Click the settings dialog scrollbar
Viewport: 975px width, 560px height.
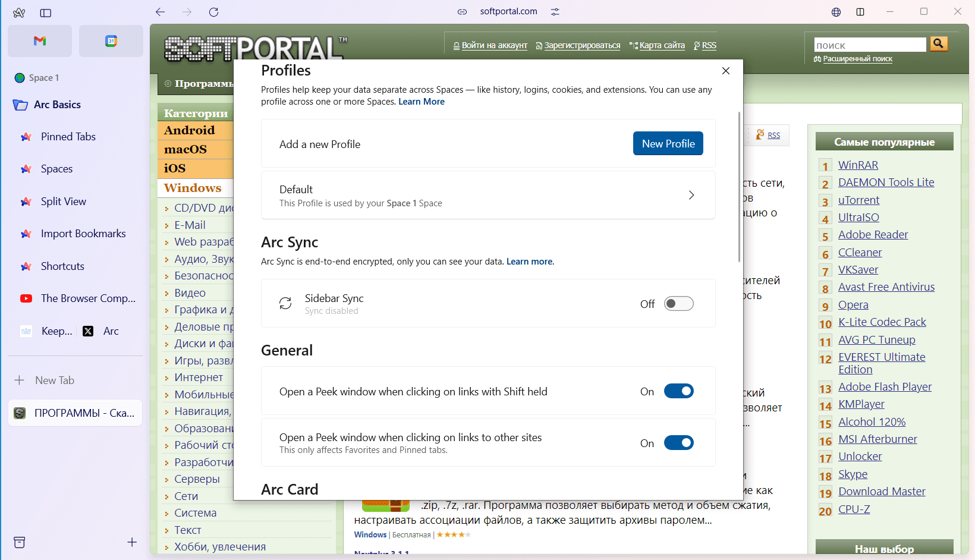739,187
